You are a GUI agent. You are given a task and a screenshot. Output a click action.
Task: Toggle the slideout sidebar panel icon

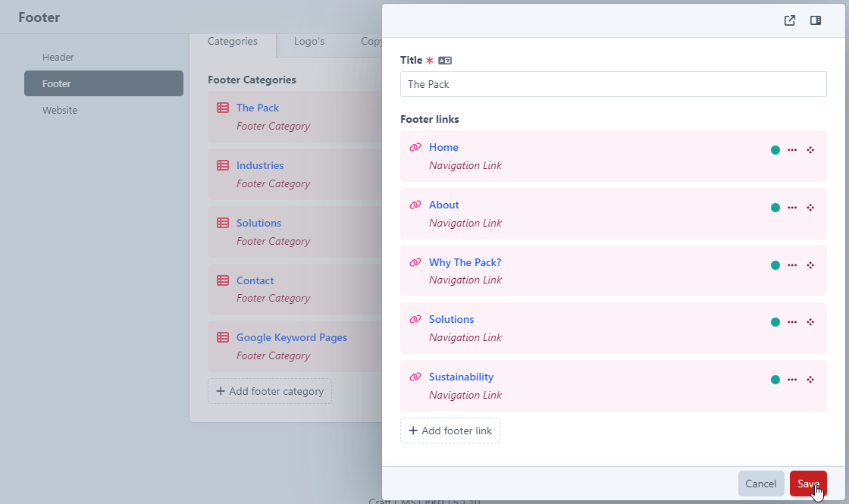pos(816,20)
